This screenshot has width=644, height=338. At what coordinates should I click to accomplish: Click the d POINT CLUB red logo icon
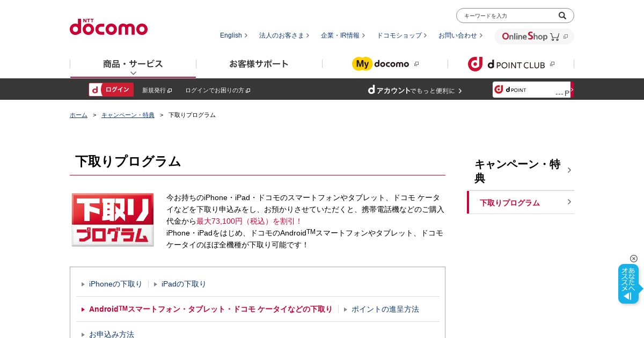(475, 64)
